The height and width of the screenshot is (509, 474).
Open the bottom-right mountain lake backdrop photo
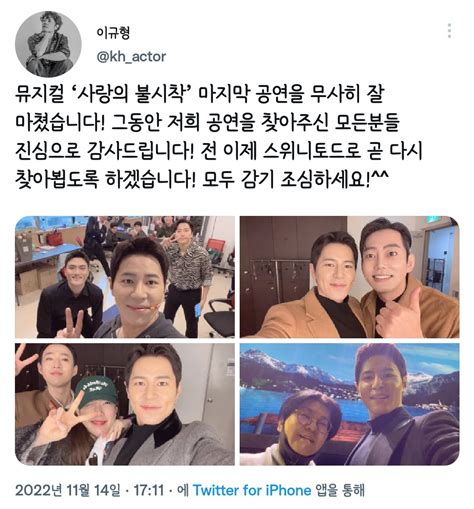[x=349, y=404]
